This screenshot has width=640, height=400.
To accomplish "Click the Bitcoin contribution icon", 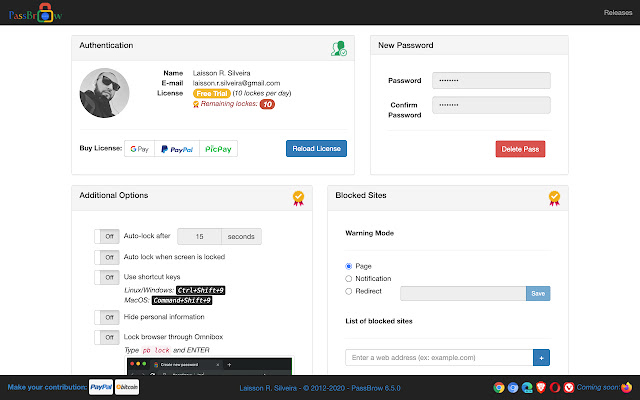I will (x=127, y=386).
